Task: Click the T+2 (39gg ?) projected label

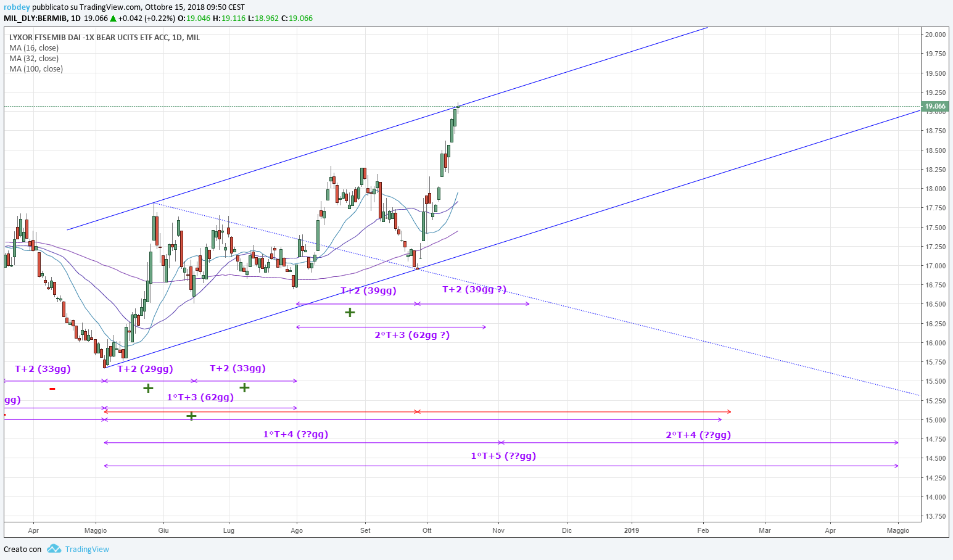Action: (x=474, y=289)
